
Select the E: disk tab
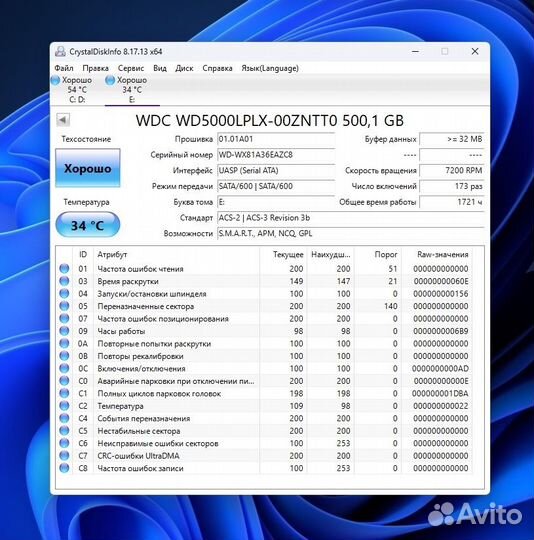tap(132, 90)
